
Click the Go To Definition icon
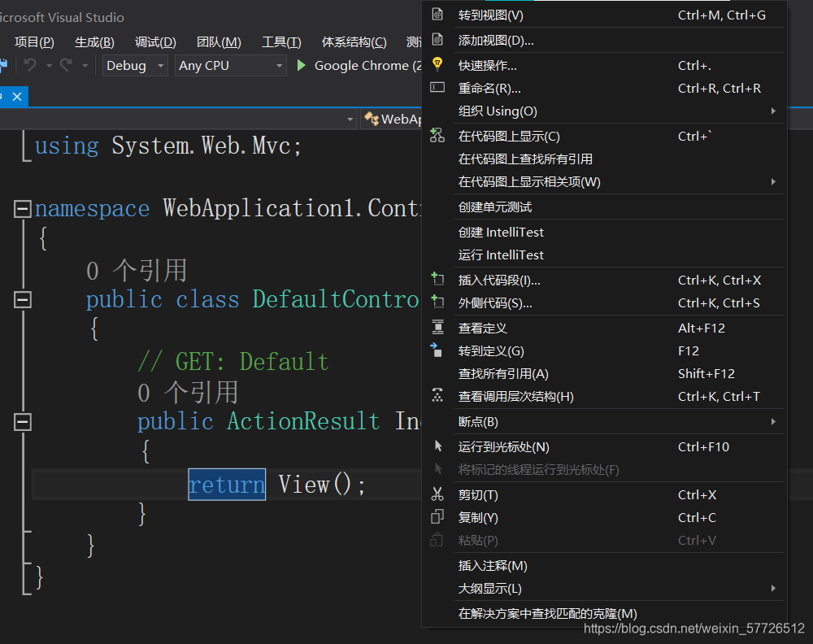[x=437, y=350]
